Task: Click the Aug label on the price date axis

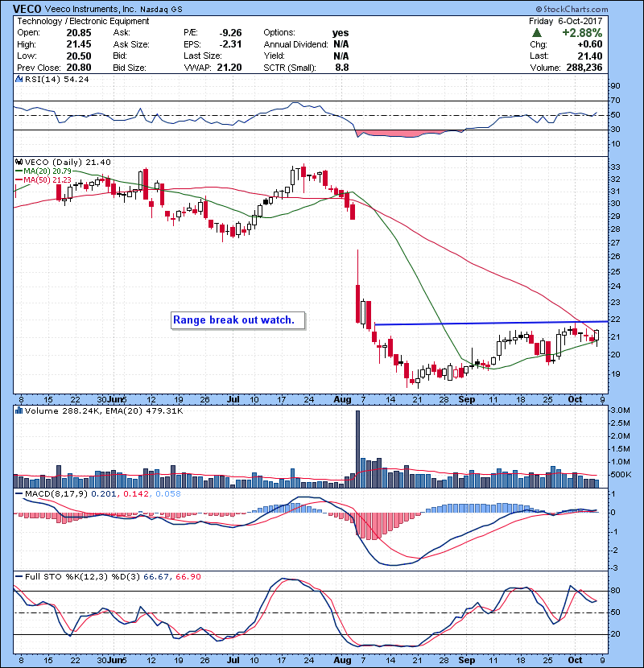Action: tap(342, 399)
